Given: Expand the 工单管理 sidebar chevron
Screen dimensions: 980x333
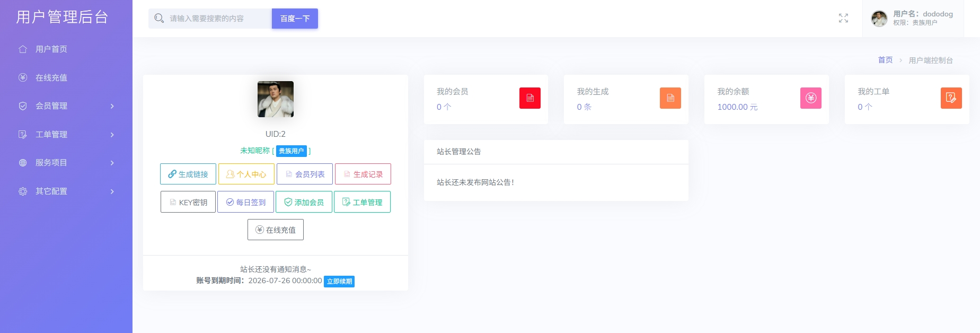Looking at the screenshot, I should point(112,135).
